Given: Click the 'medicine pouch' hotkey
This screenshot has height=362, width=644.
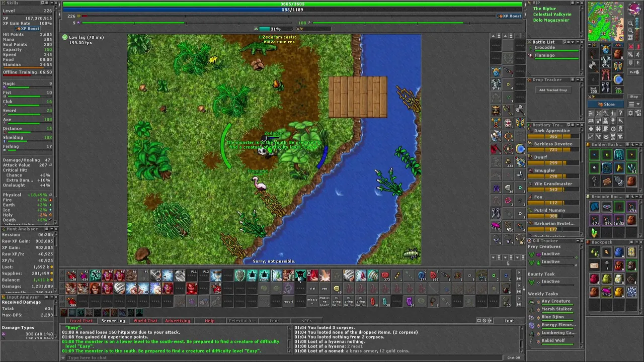Looking at the screenshot, I should (325, 302).
